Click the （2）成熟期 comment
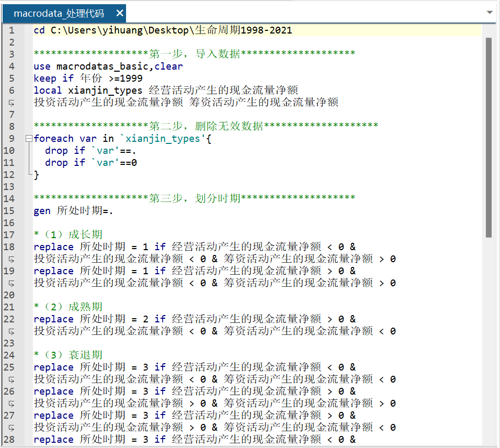The height and width of the screenshot is (448, 500). (68, 307)
